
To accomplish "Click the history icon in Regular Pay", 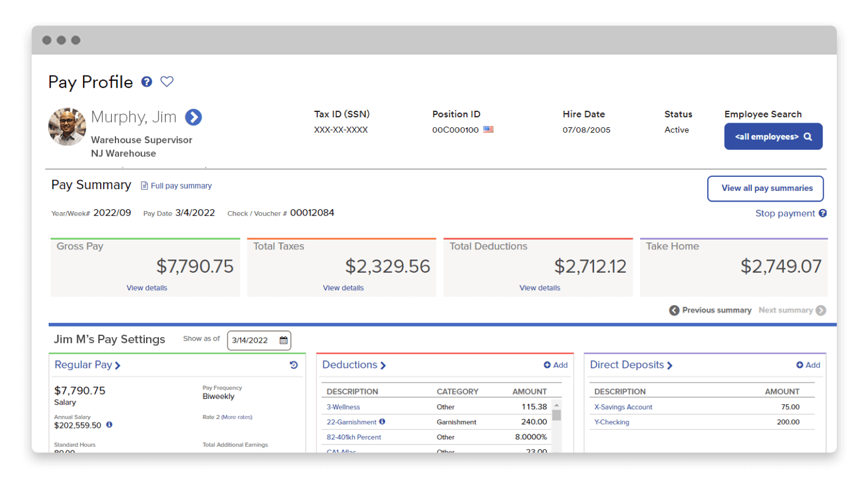I will coord(294,365).
